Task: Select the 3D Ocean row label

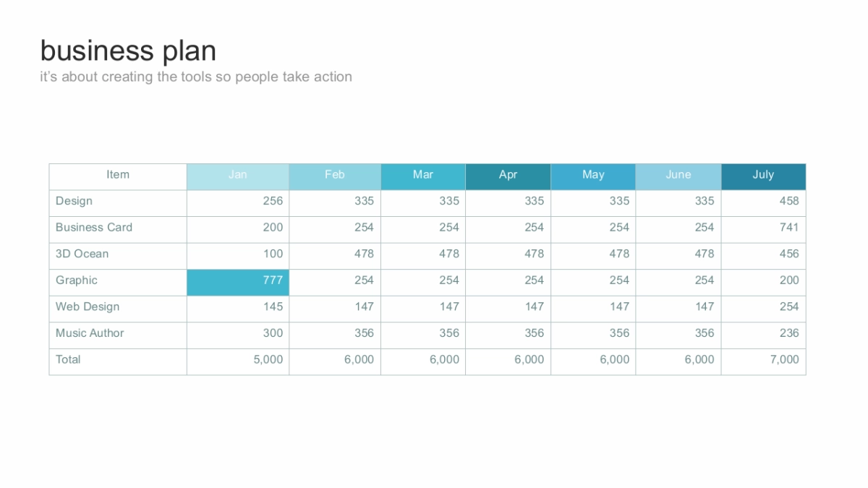Action: [x=82, y=254]
